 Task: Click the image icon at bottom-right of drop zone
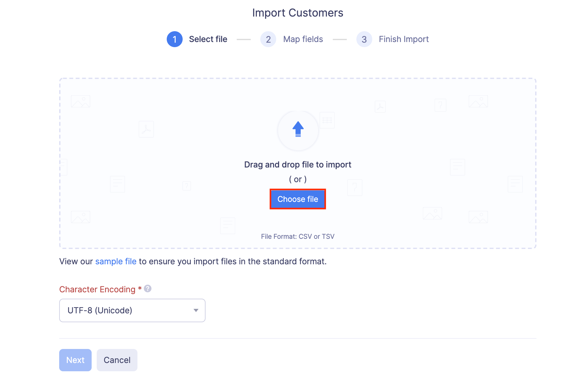tap(478, 217)
